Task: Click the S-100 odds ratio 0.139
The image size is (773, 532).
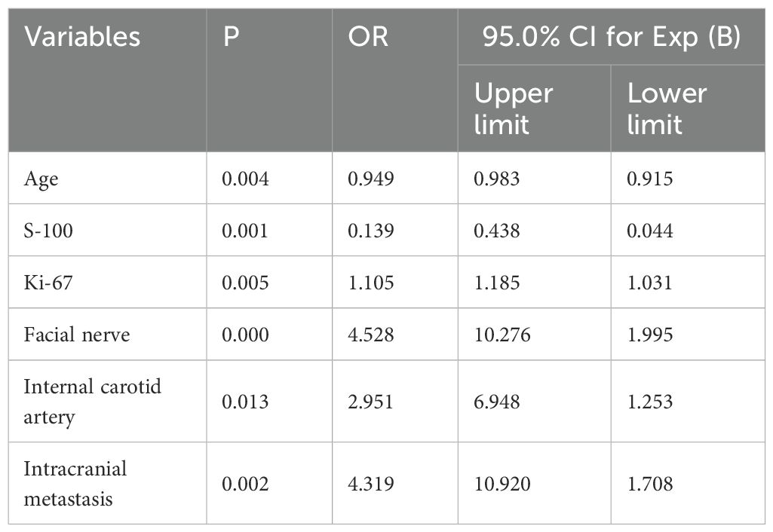Action: point(370,230)
